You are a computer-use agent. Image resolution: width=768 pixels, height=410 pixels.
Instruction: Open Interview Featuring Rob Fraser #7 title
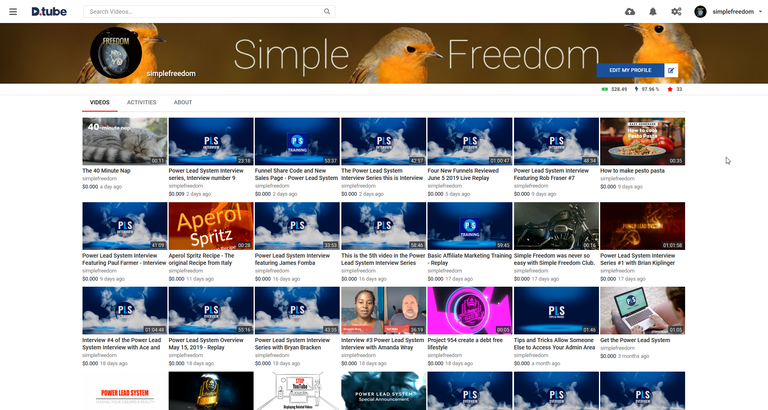point(551,174)
